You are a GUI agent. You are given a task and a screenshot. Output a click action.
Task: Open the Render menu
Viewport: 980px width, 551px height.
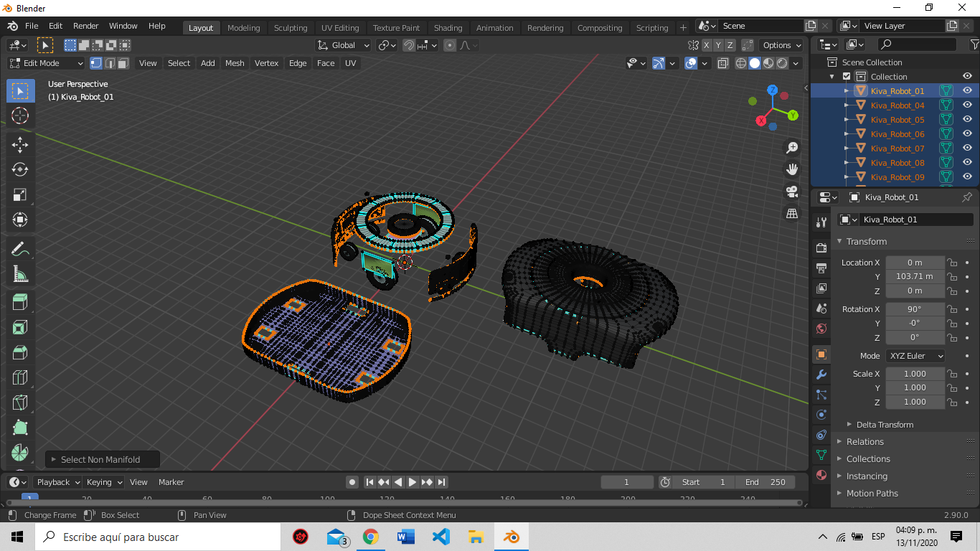pos(85,26)
